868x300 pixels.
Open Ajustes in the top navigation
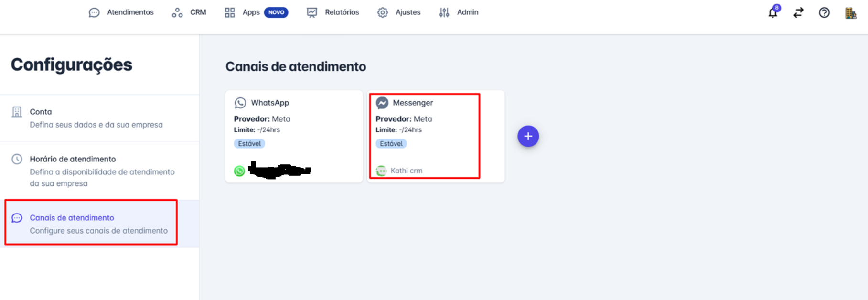(399, 12)
